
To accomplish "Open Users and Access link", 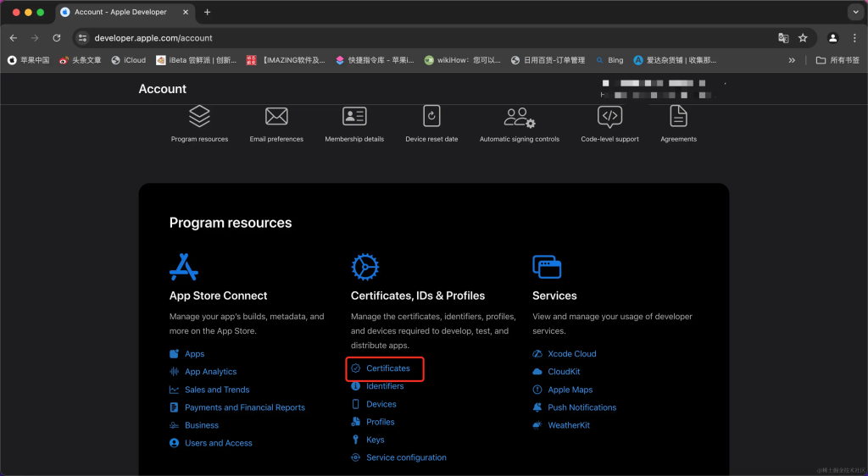I will coord(218,443).
